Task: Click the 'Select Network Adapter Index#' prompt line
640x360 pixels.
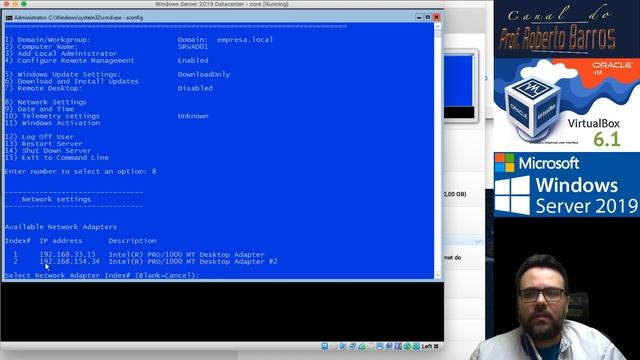Action: click(102, 276)
